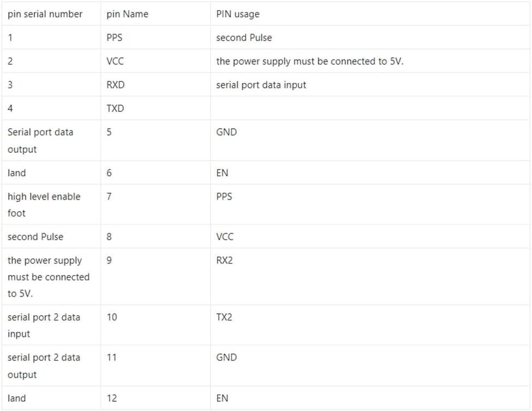
Task: Click the cell containing number 11
Action: click(x=111, y=358)
